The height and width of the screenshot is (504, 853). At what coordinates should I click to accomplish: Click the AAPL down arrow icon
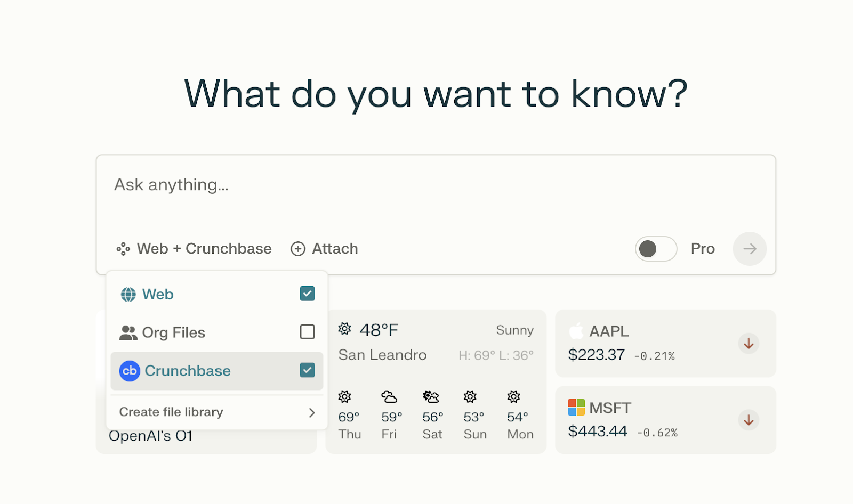749,344
